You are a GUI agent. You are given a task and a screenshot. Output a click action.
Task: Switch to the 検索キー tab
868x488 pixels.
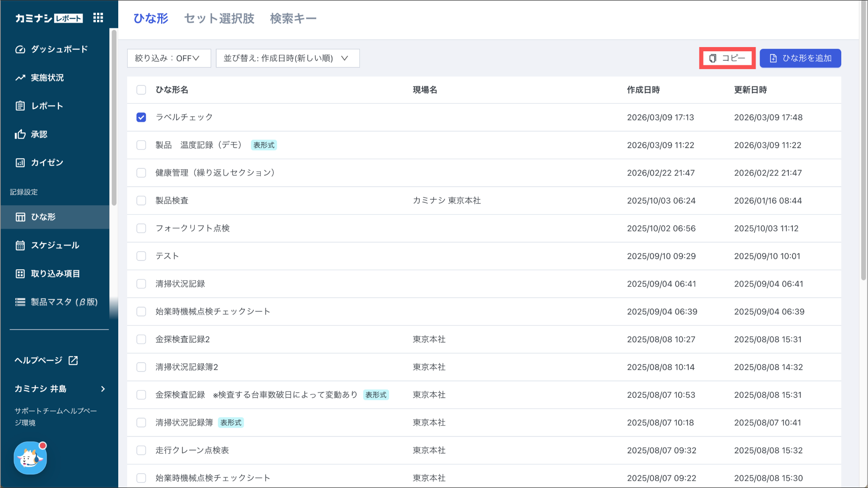[x=293, y=19]
